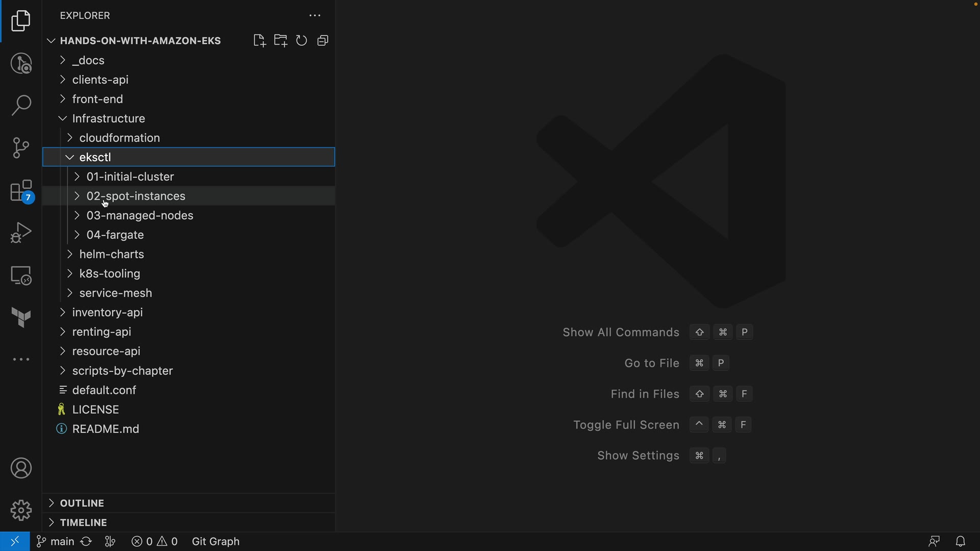Click New Folder icon in explorer header
This screenshot has width=980, height=551.
point(281,41)
